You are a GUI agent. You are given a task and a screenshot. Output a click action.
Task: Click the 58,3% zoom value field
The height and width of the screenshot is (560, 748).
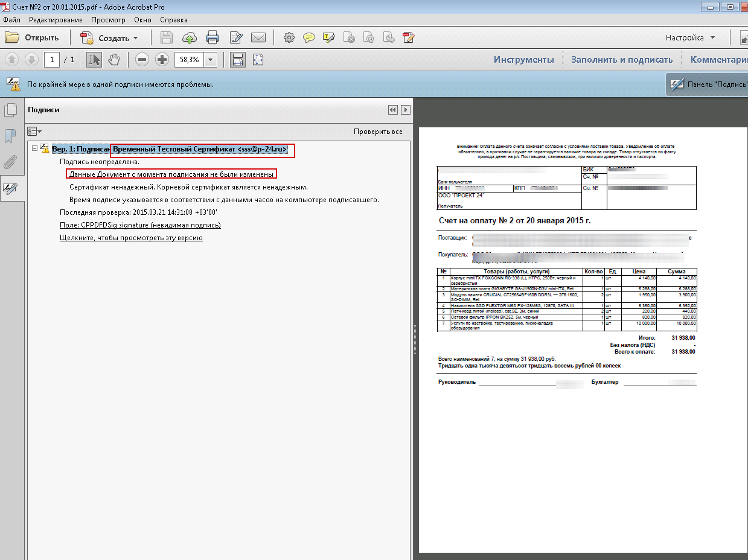189,59
